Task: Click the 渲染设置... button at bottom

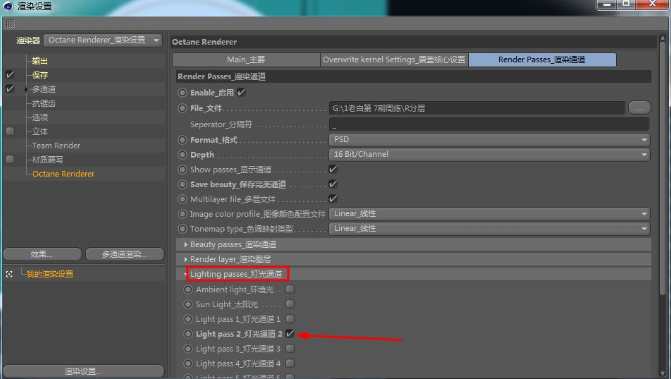Action: [x=83, y=371]
